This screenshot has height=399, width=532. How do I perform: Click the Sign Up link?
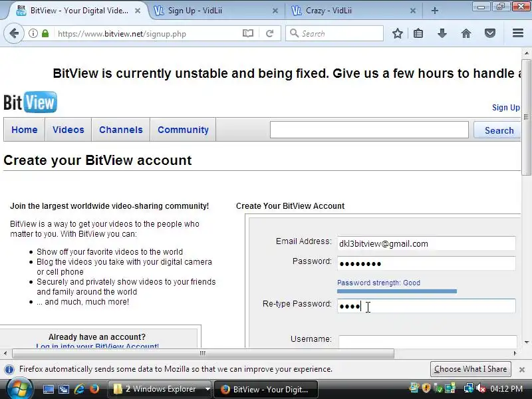point(506,108)
